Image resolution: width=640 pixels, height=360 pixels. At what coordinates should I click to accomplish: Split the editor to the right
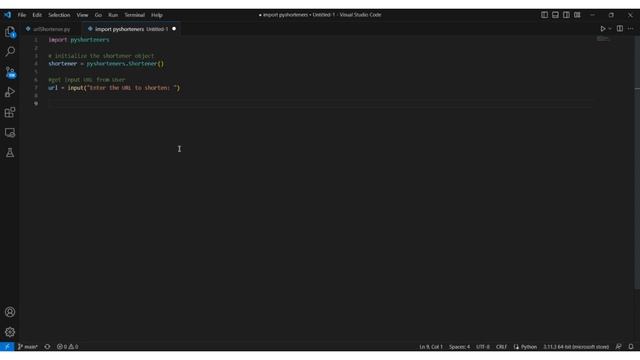click(620, 29)
